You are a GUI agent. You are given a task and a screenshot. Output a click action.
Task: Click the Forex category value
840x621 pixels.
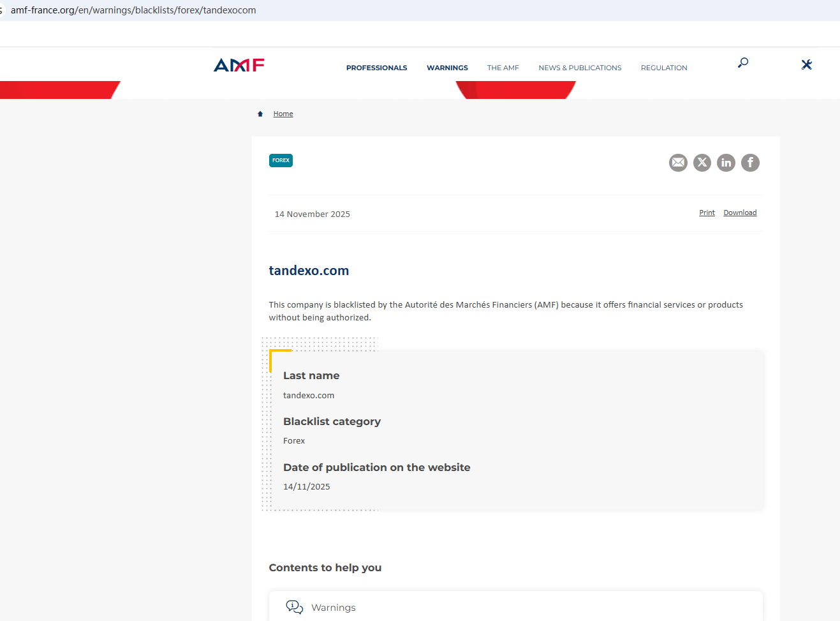(x=294, y=440)
